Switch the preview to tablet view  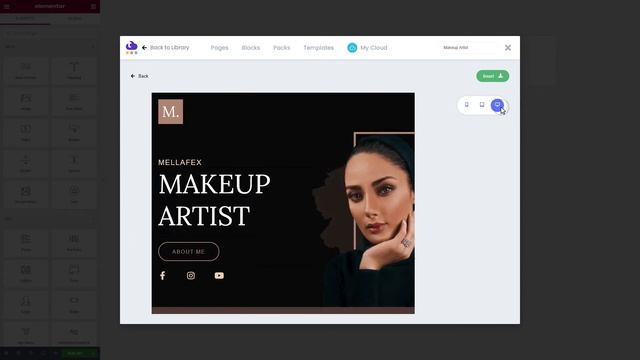(482, 105)
